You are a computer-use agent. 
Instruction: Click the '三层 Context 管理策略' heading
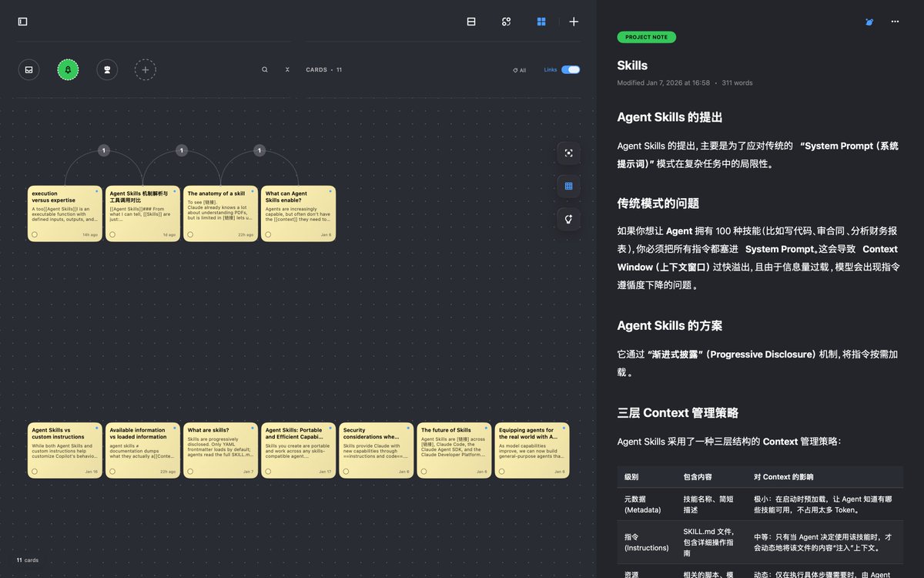(x=678, y=412)
